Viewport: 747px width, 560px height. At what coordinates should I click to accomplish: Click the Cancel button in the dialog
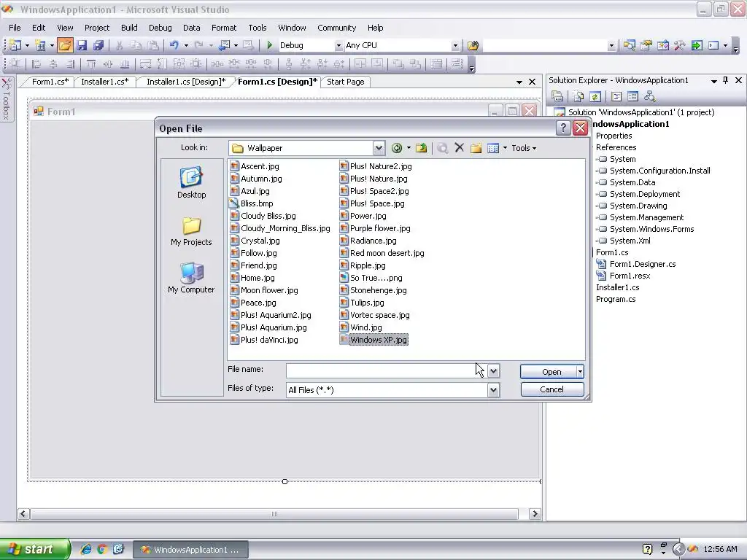coord(551,389)
